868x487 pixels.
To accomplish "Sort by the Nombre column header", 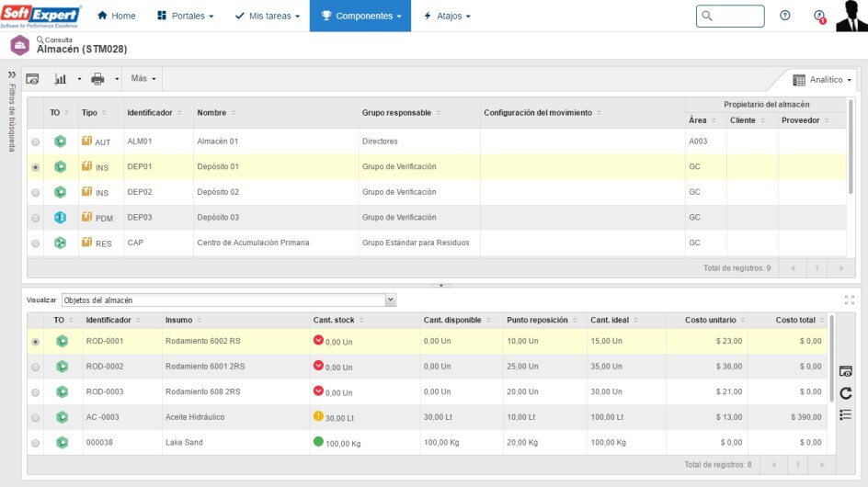I will click(212, 112).
